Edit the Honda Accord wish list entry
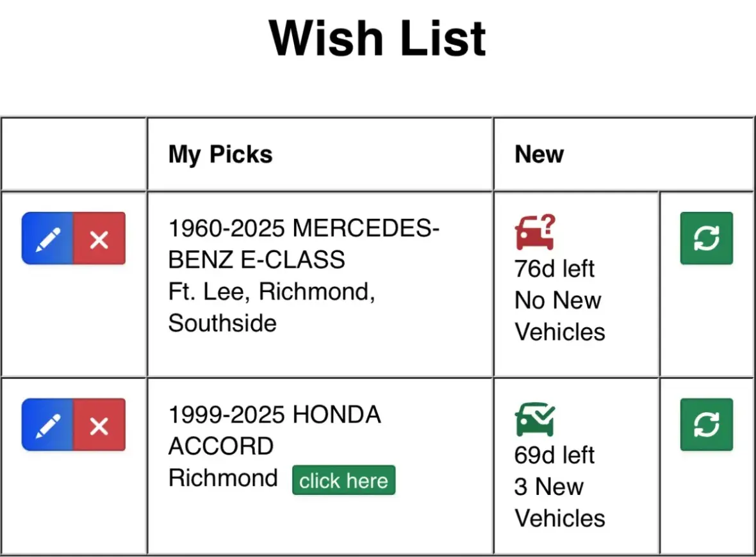This screenshot has height=557, width=756. tap(48, 425)
